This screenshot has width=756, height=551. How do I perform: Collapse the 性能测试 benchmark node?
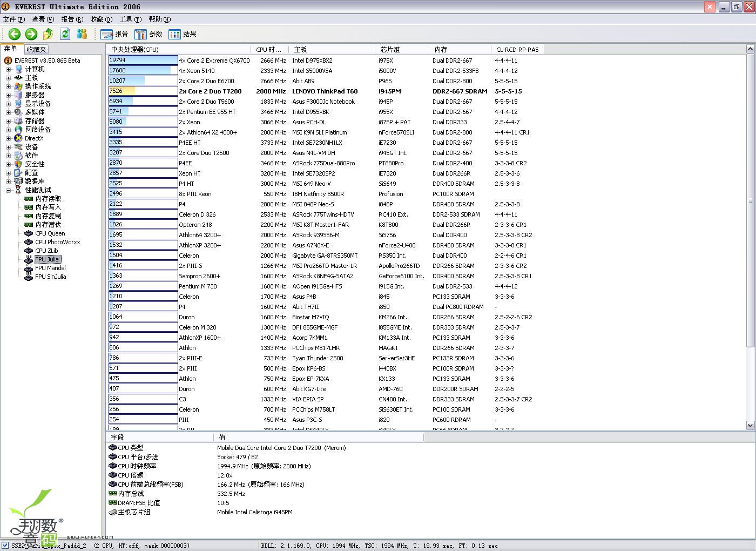pos(8,190)
